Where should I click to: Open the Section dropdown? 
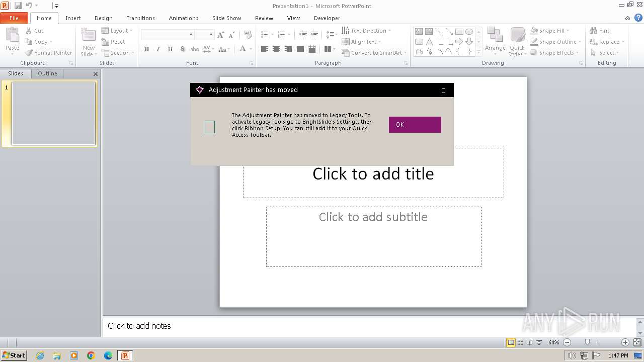(x=118, y=53)
